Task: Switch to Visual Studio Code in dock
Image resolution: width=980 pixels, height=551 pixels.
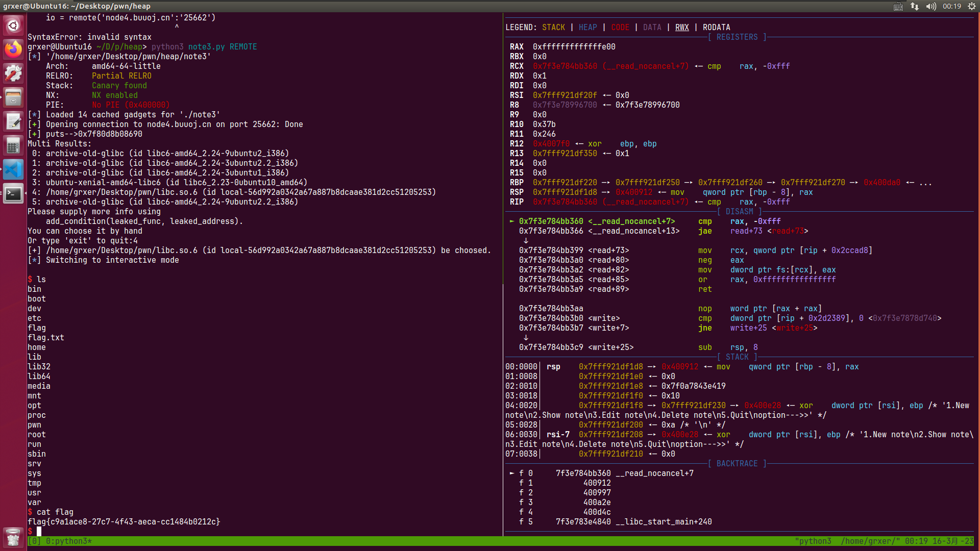Action: [13, 170]
